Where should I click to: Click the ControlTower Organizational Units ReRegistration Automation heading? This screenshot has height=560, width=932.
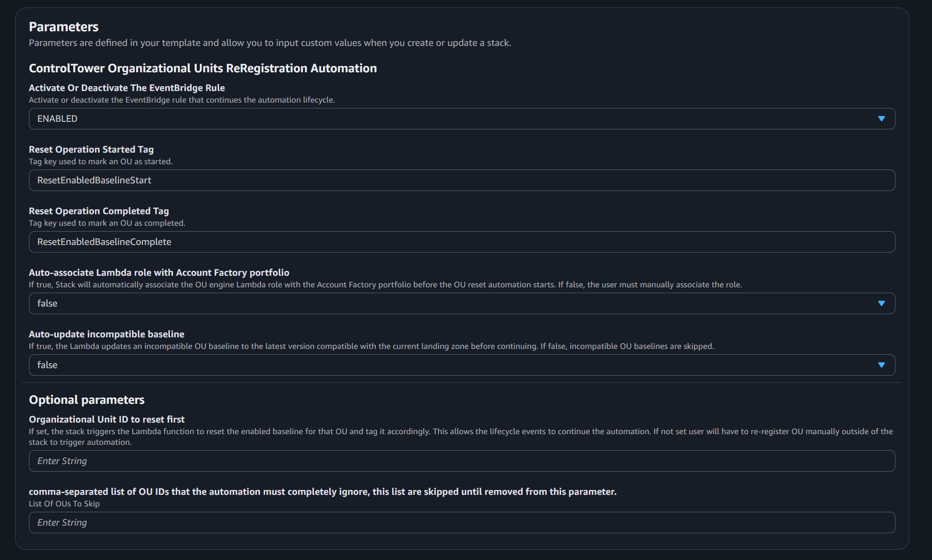pyautogui.click(x=203, y=68)
